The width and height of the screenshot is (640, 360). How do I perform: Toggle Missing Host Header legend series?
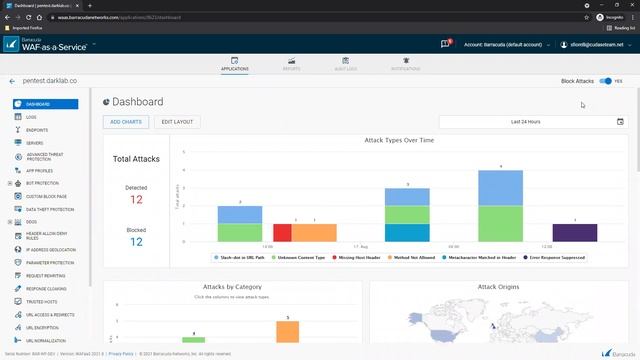click(356, 258)
